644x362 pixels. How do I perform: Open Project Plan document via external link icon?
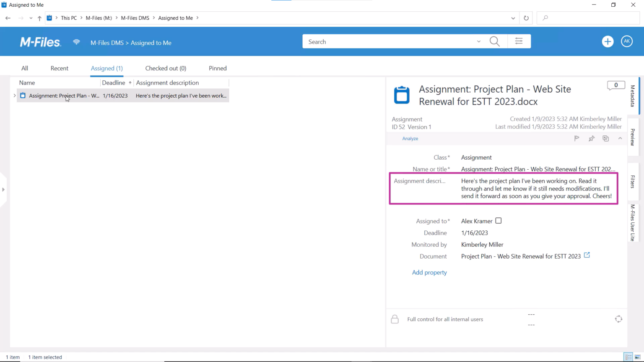pyautogui.click(x=587, y=255)
